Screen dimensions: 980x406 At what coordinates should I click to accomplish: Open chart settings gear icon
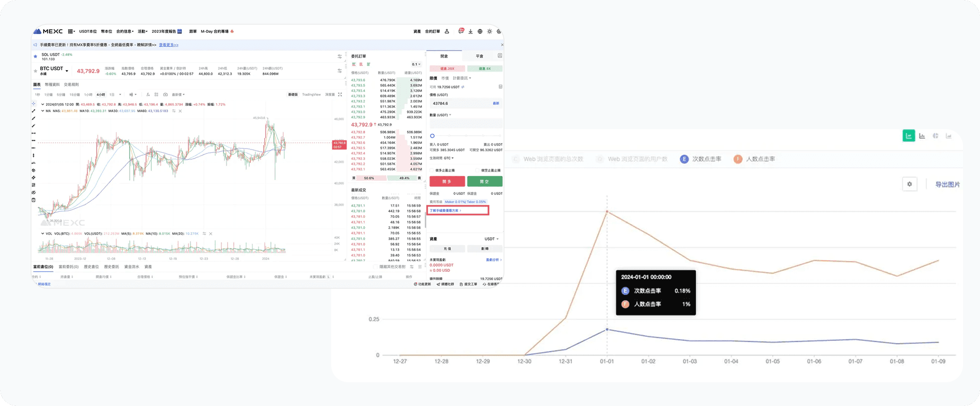pos(909,184)
